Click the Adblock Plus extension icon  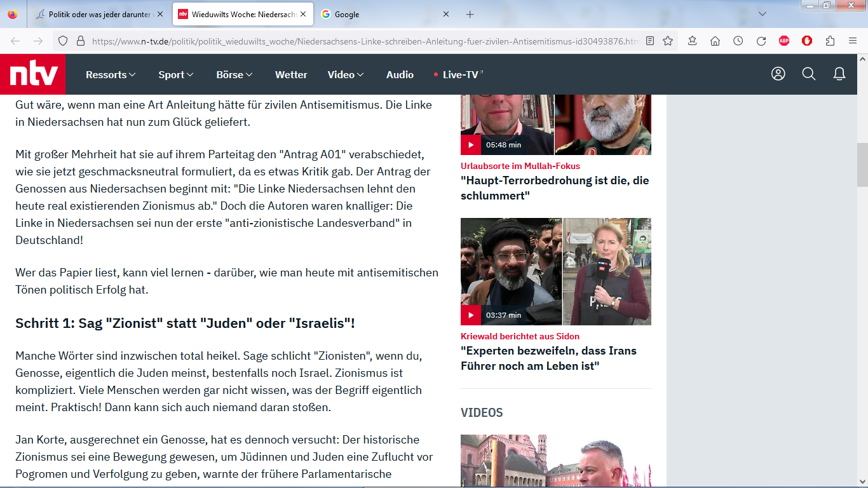tap(784, 41)
